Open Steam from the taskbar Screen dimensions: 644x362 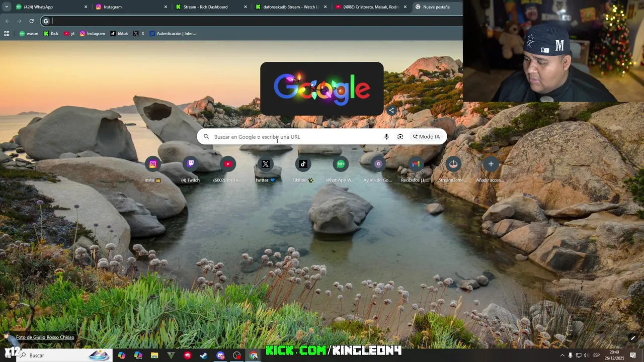(x=204, y=355)
